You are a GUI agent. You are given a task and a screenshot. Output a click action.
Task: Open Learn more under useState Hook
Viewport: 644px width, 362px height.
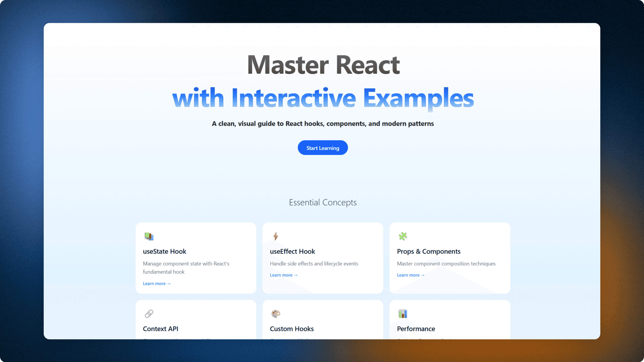156,283
